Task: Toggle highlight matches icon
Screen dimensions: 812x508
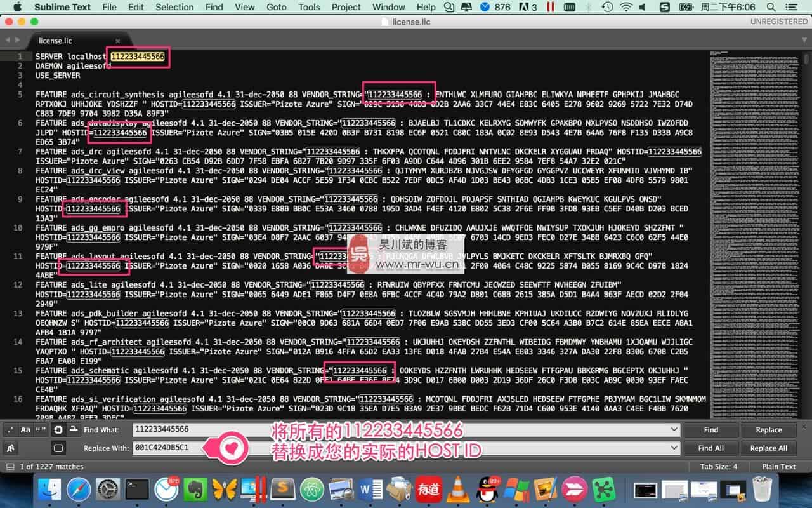Action: point(58,448)
